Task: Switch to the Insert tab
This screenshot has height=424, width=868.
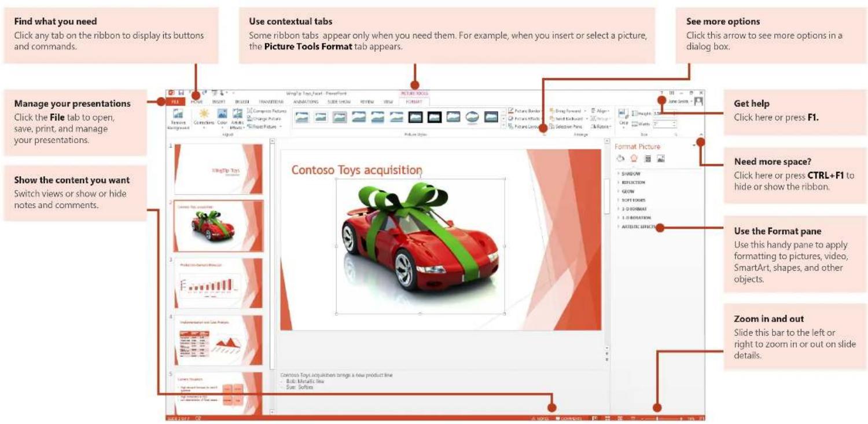Action: 219,101
